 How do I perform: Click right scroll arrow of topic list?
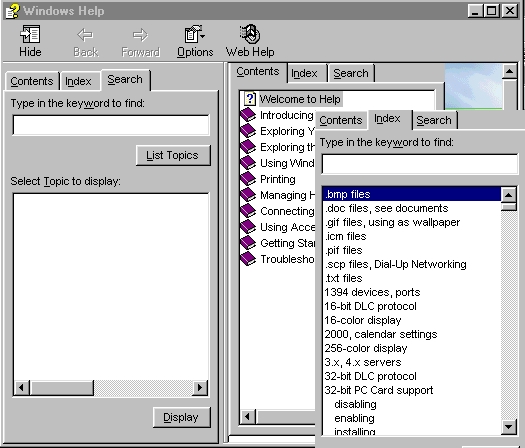pyautogui.click(x=200, y=388)
